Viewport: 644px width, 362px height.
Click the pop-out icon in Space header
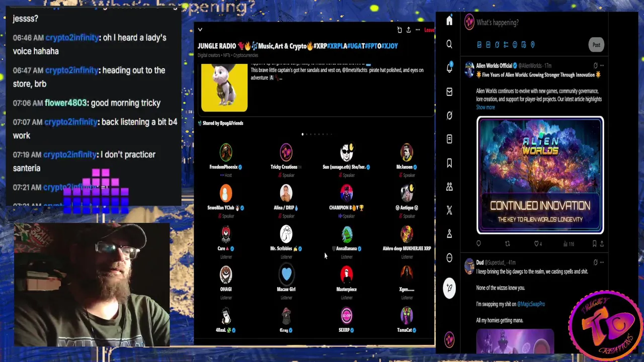(x=399, y=30)
